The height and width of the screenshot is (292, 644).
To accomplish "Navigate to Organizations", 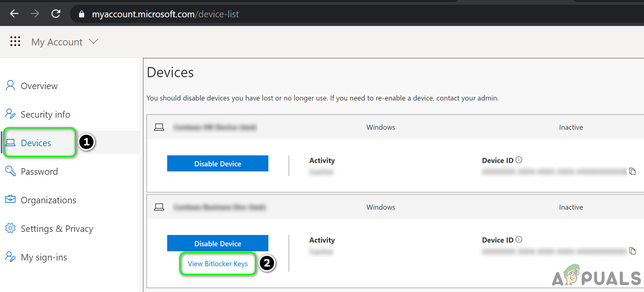I will [48, 200].
